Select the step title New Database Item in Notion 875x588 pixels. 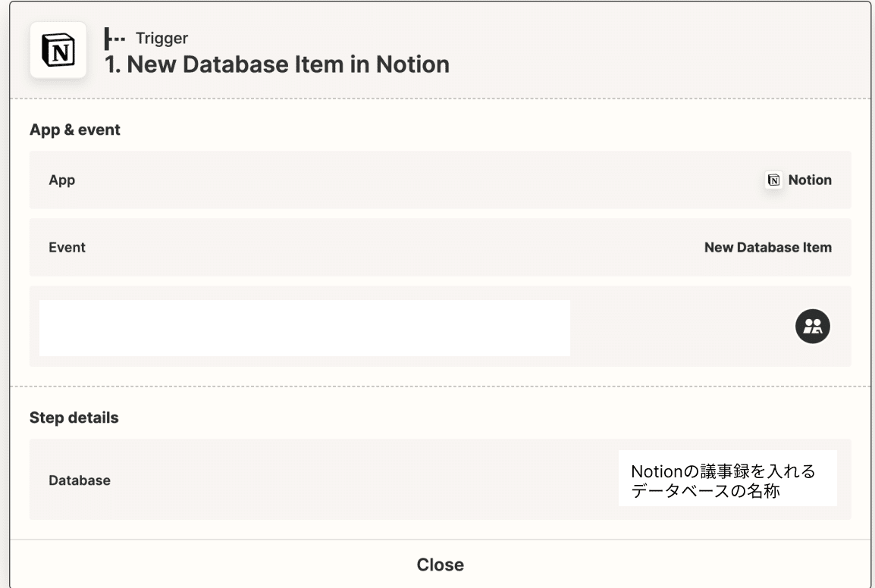tap(277, 64)
